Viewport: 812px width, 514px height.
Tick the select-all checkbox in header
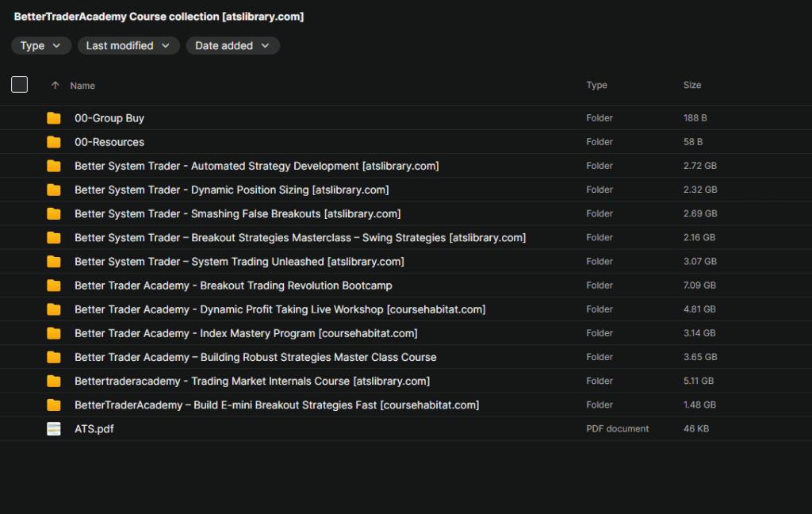(19, 84)
